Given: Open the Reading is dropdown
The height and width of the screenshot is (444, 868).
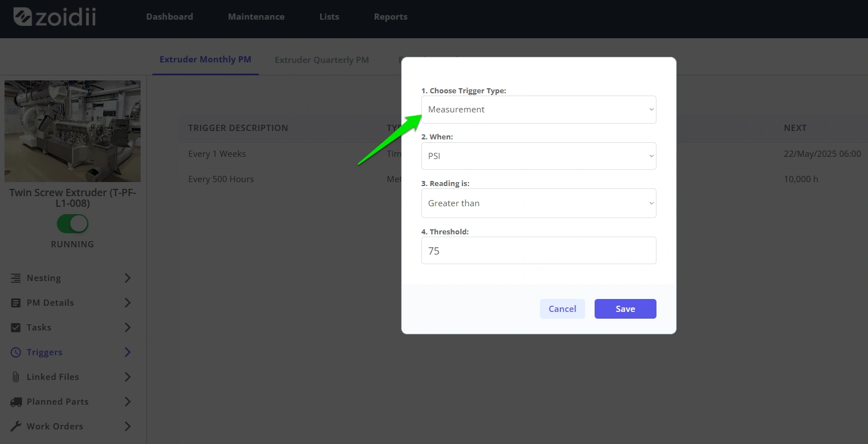Looking at the screenshot, I should coord(538,203).
